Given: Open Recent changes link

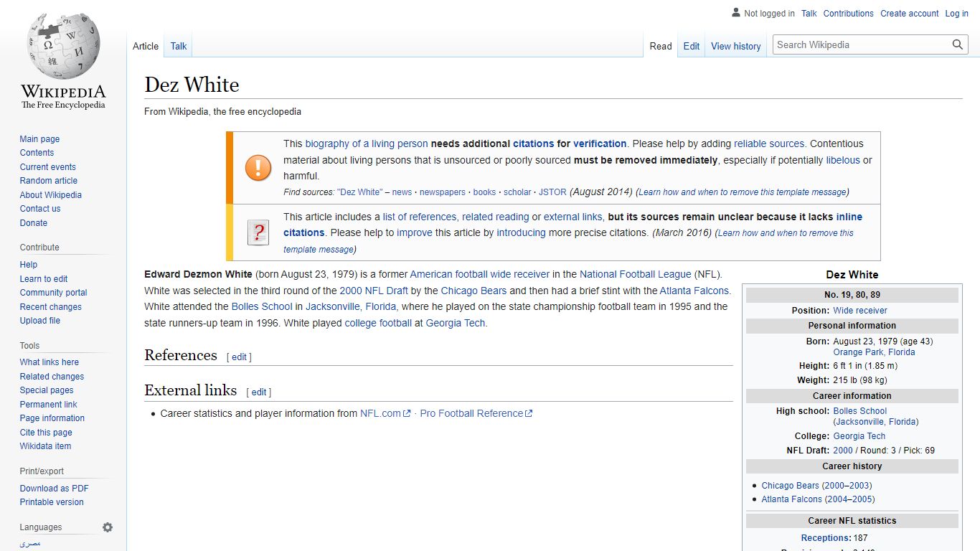Looking at the screenshot, I should point(50,307).
